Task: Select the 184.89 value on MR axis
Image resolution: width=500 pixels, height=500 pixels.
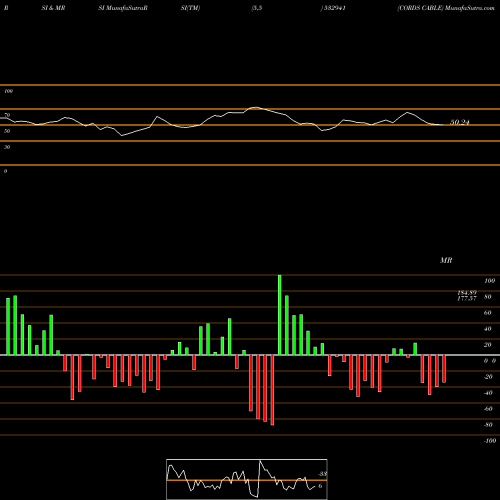Action: tap(467, 293)
